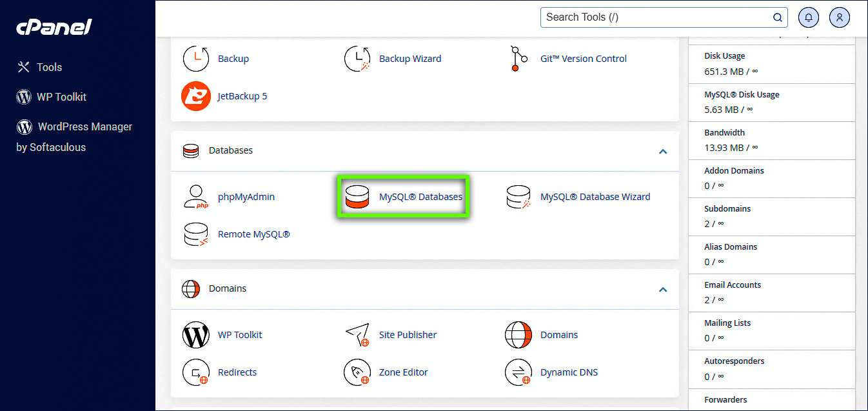
Task: Launch the Backup Wizard
Action: [x=410, y=58]
